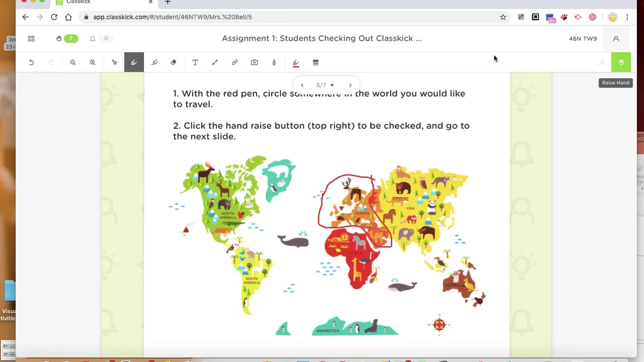
Task: Click the green Raise Hand button
Action: [x=621, y=62]
